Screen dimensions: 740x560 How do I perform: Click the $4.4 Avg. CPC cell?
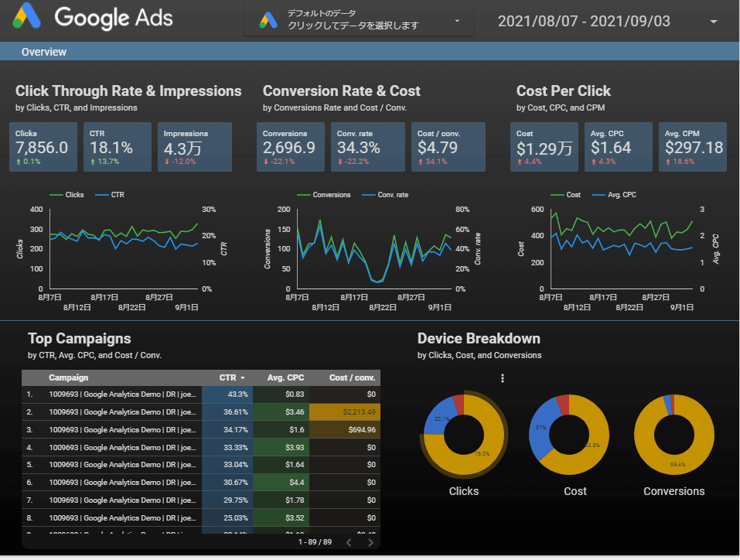[x=281, y=483]
